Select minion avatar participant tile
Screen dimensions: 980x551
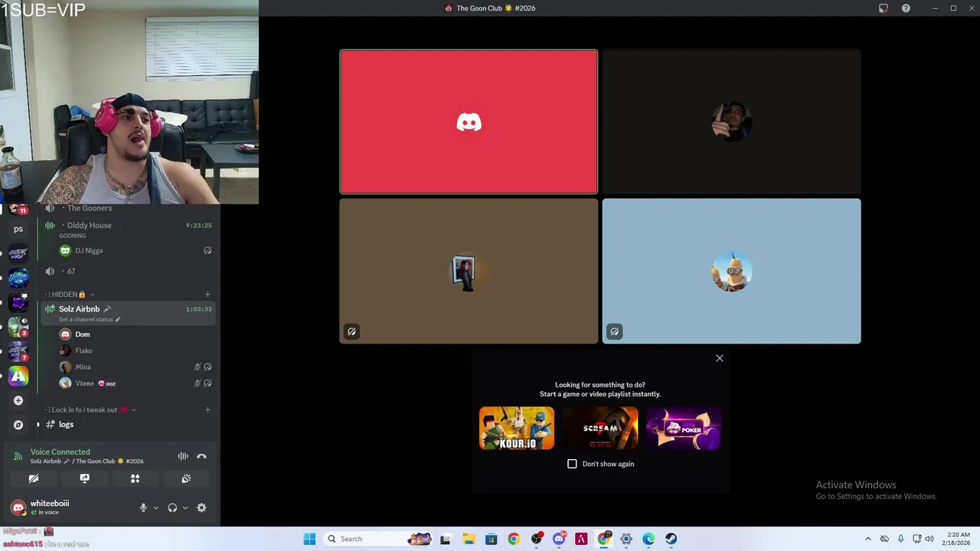731,271
